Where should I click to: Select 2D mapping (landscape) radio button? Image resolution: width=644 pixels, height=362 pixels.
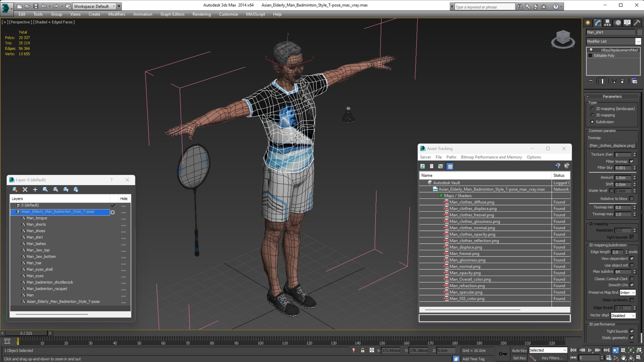click(592, 109)
